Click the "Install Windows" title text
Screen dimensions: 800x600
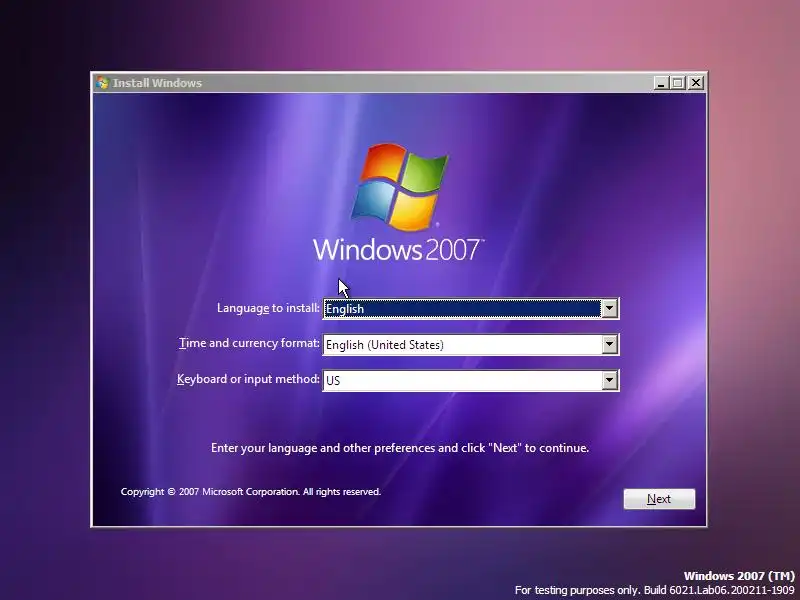(x=157, y=83)
